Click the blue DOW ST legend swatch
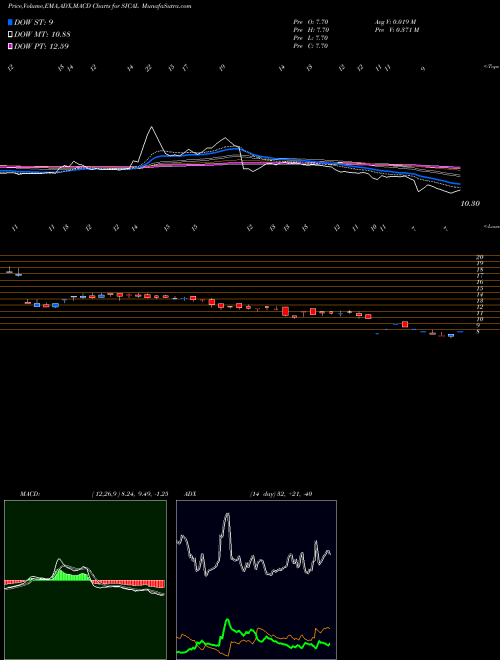This screenshot has height=660, width=500. (x=11, y=23)
